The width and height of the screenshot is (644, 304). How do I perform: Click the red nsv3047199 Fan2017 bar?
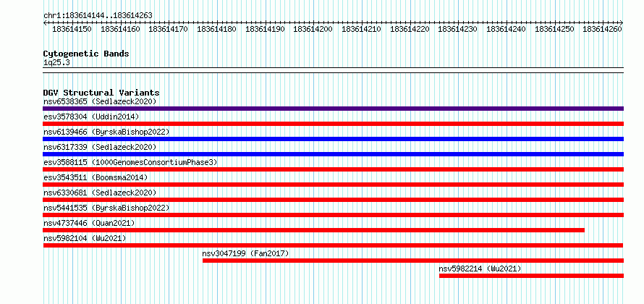pos(413,261)
